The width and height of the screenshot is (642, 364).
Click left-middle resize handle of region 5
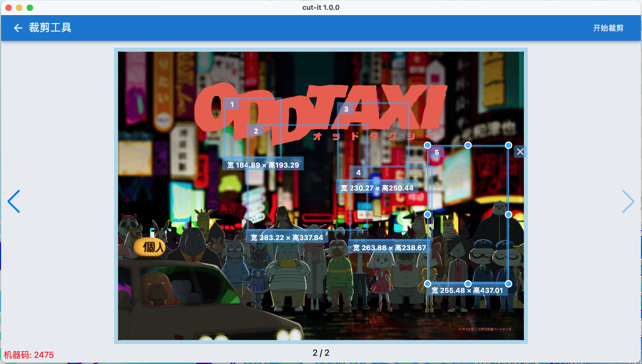427,215
